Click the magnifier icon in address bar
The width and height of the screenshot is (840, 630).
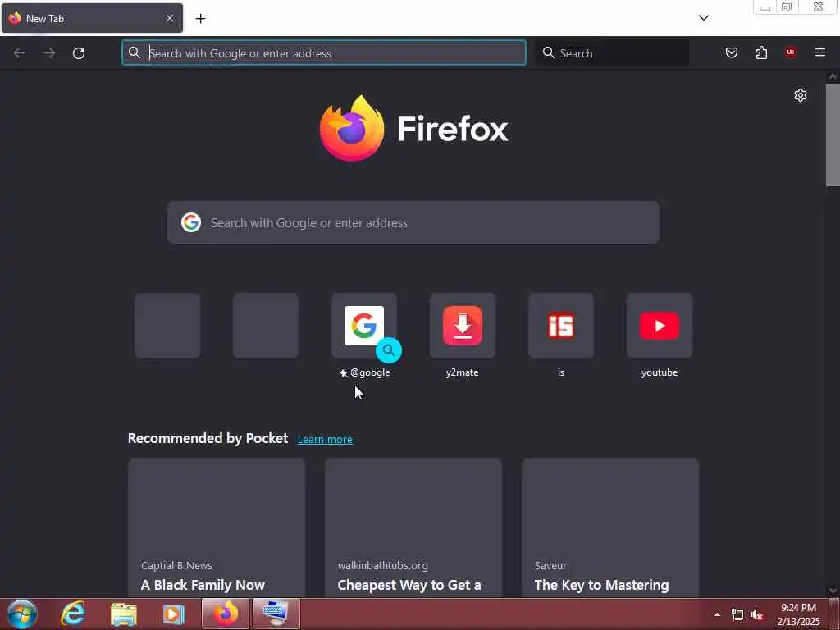click(135, 52)
